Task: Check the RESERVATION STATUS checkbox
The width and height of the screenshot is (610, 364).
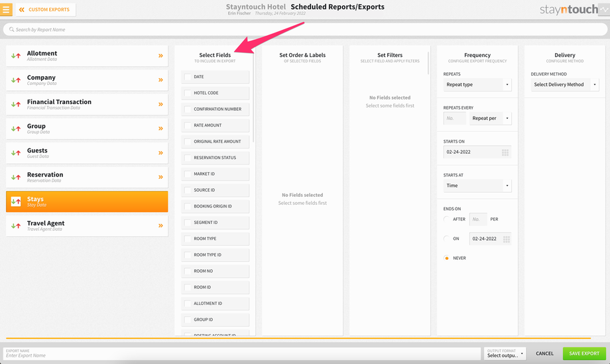Action: tap(188, 158)
